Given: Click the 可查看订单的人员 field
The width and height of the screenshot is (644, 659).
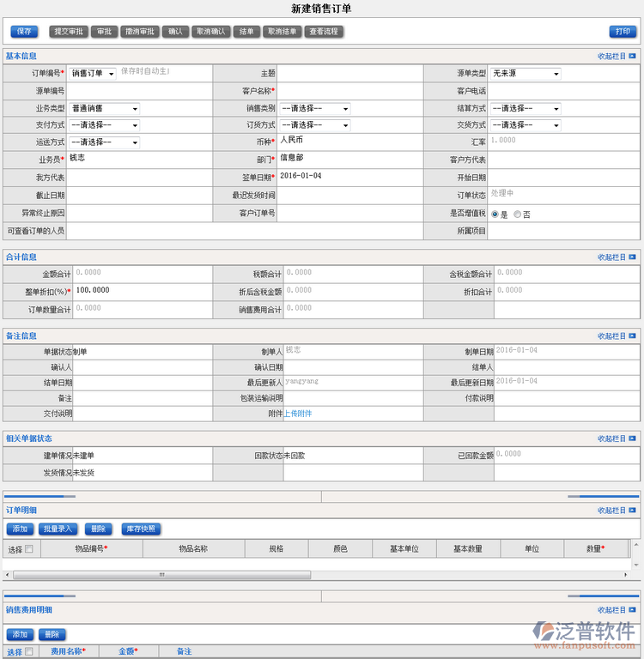Looking at the screenshot, I should tap(245, 231).
